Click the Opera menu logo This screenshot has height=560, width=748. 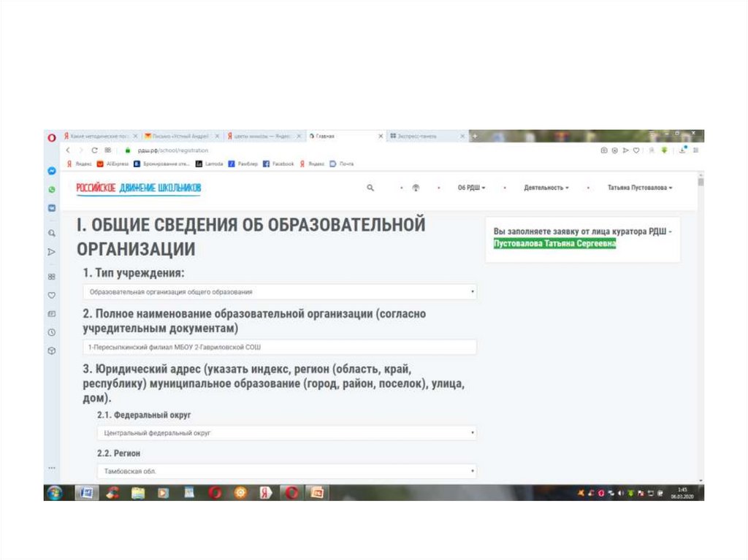[x=52, y=137]
